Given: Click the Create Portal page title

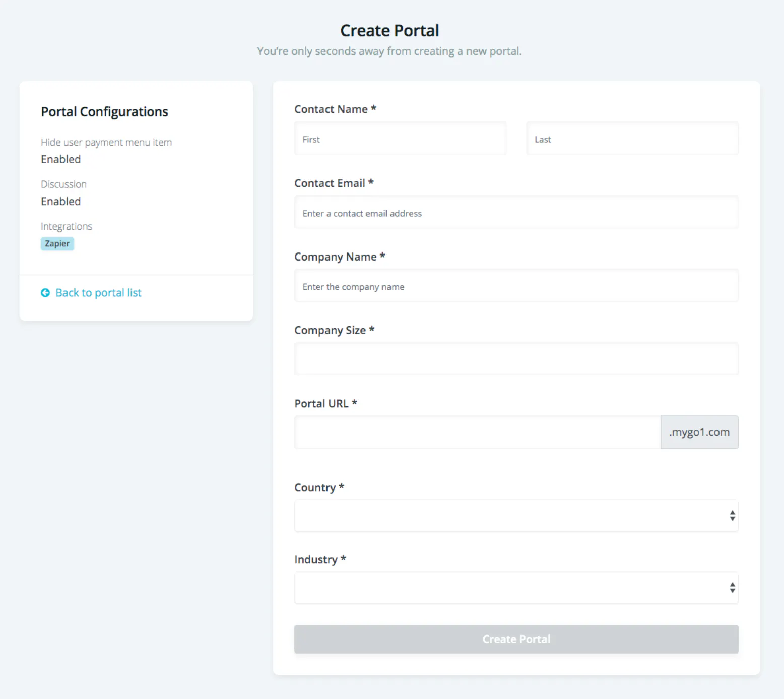Looking at the screenshot, I should click(x=389, y=31).
